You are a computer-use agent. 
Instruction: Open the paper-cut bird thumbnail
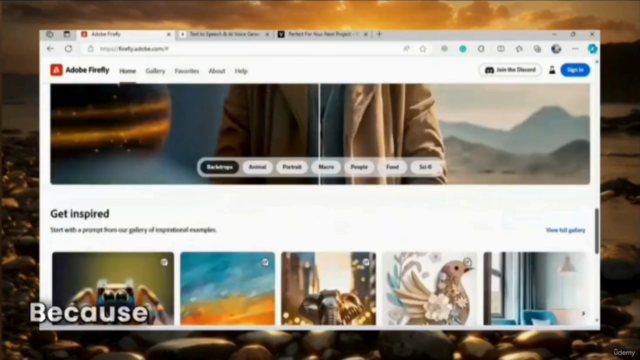click(x=429, y=289)
